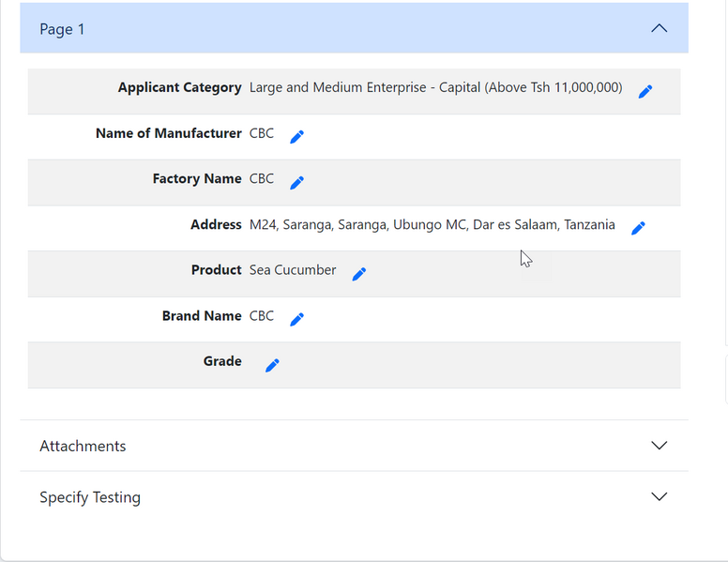
Task: Click the CBC value beside Brand Name
Action: (x=262, y=316)
